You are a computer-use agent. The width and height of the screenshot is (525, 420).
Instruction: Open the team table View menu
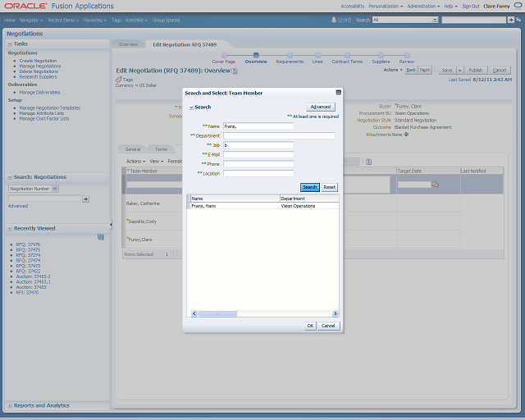pos(157,162)
